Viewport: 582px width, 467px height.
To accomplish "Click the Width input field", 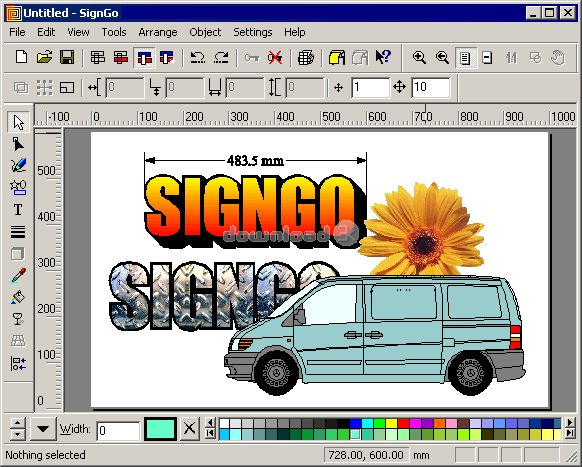I will [118, 431].
